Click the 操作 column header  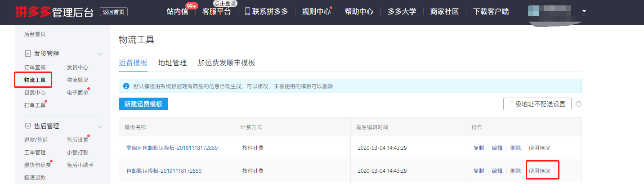click(477, 127)
